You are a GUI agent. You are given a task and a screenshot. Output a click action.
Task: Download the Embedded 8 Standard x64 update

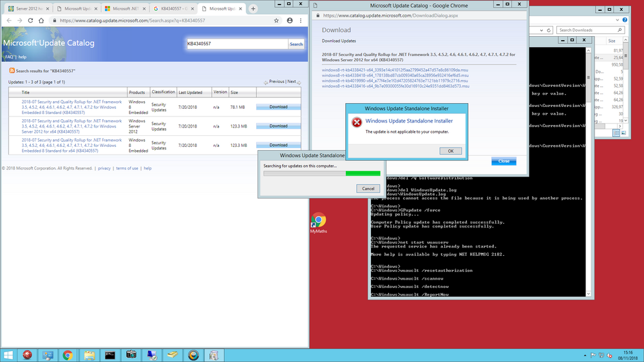pos(278,145)
